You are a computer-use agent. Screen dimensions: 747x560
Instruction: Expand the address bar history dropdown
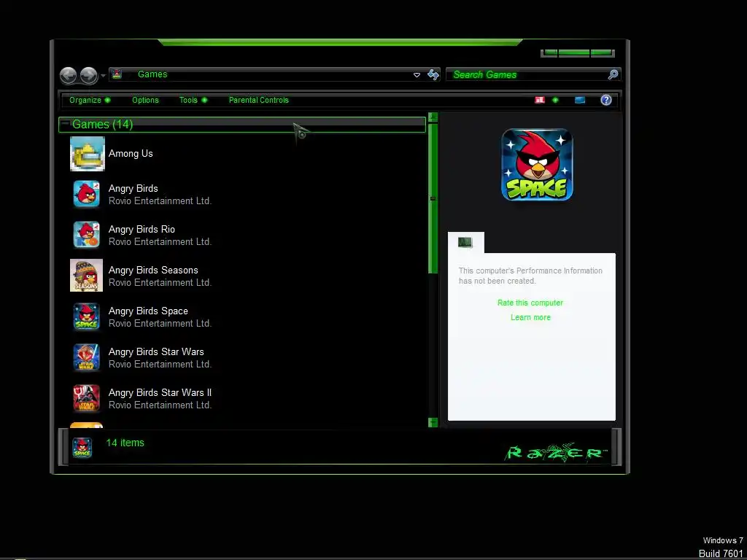tap(417, 75)
